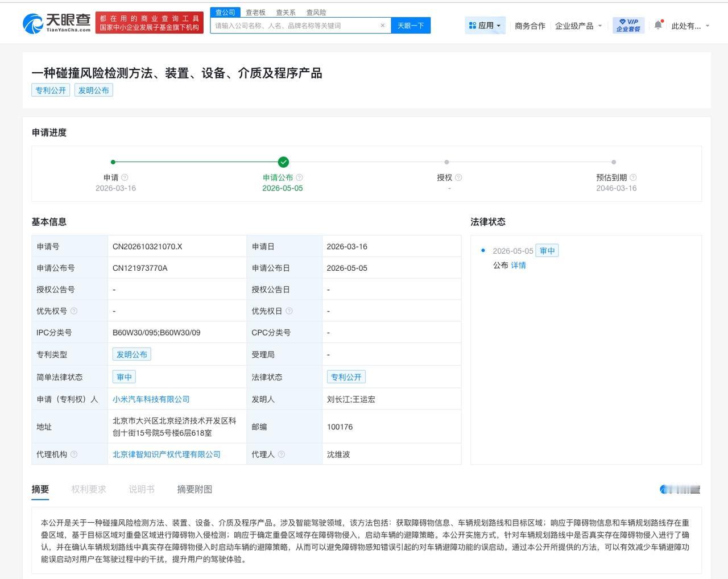This screenshot has height=579, width=728.
Task: Switch to 查关系 search tab
Action: (286, 13)
